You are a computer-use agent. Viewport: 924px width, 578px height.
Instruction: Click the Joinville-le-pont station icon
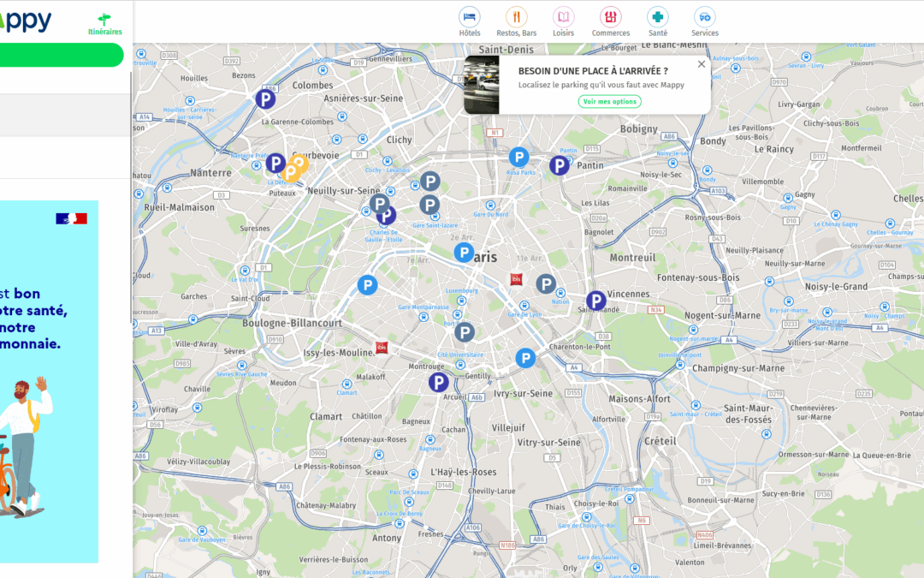[680, 365]
